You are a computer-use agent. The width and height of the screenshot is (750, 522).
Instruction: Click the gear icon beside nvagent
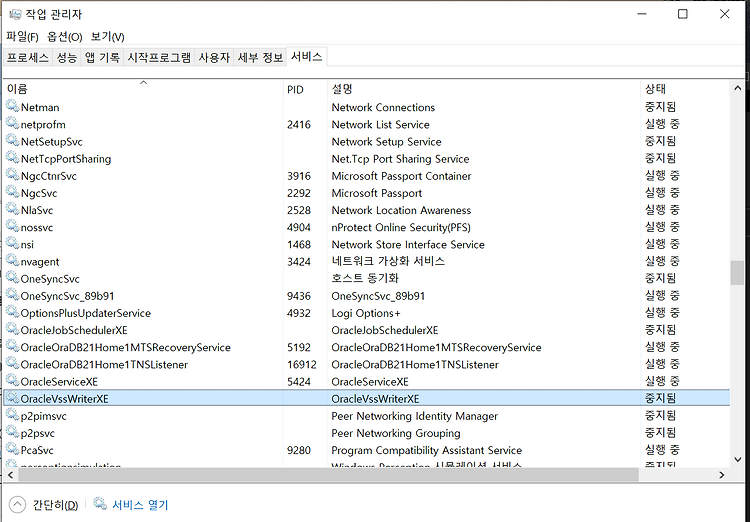(x=12, y=261)
